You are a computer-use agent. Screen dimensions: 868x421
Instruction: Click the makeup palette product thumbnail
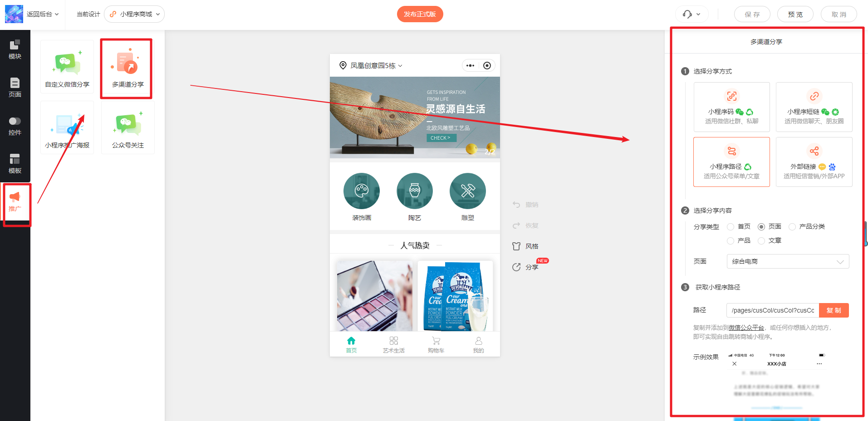375,296
